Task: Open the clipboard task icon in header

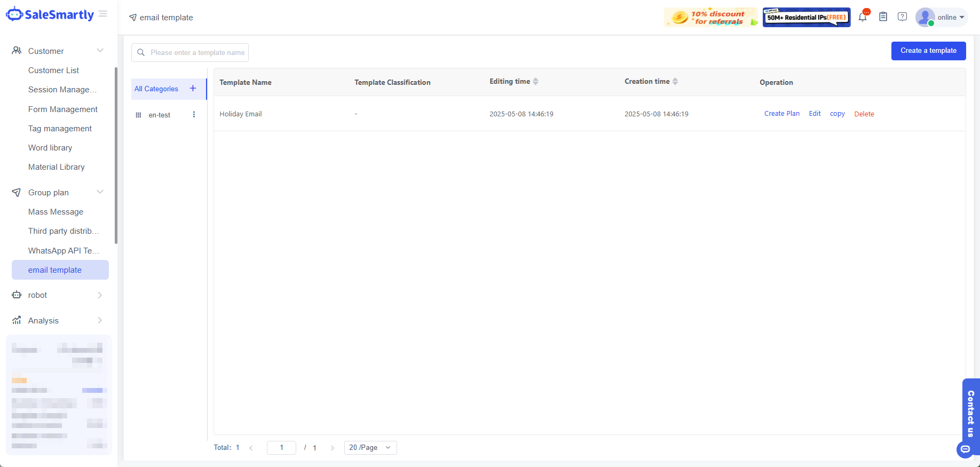Action: tap(883, 17)
